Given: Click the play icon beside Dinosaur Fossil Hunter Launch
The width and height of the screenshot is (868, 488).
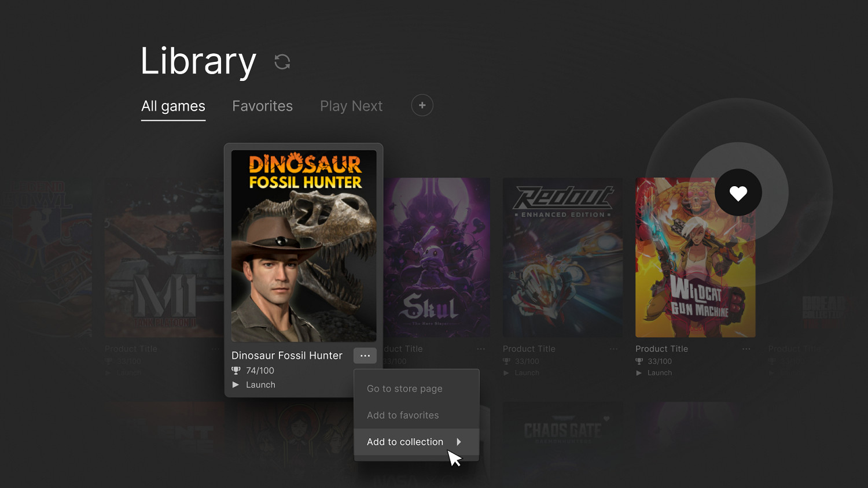Looking at the screenshot, I should tap(236, 385).
